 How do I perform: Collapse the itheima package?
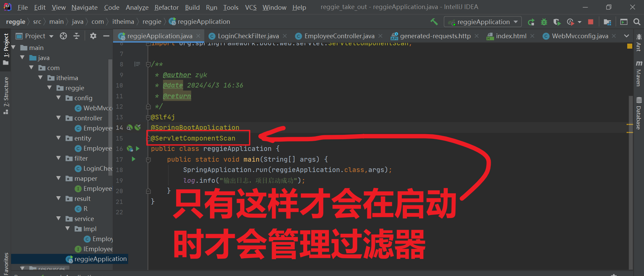(x=41, y=78)
